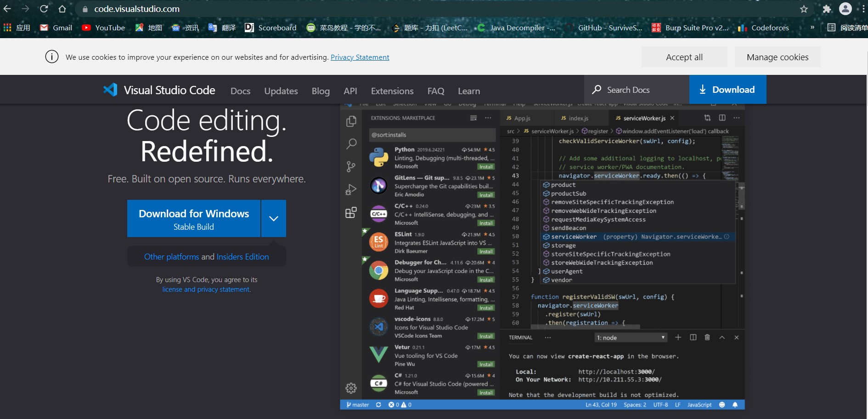The width and height of the screenshot is (868, 419).
Task: Click 'Spaces: 2' in status bar
Action: pos(635,405)
